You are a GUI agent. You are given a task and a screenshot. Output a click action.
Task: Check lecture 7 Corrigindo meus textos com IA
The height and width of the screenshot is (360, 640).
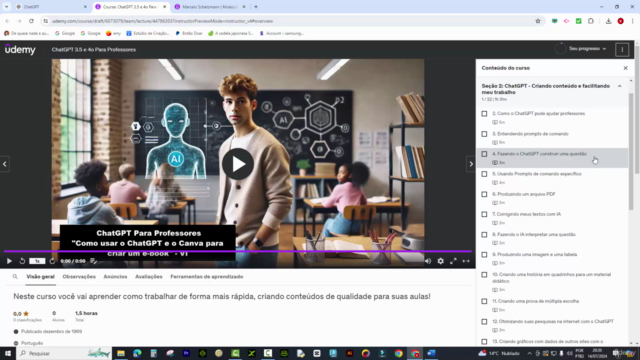point(484,215)
